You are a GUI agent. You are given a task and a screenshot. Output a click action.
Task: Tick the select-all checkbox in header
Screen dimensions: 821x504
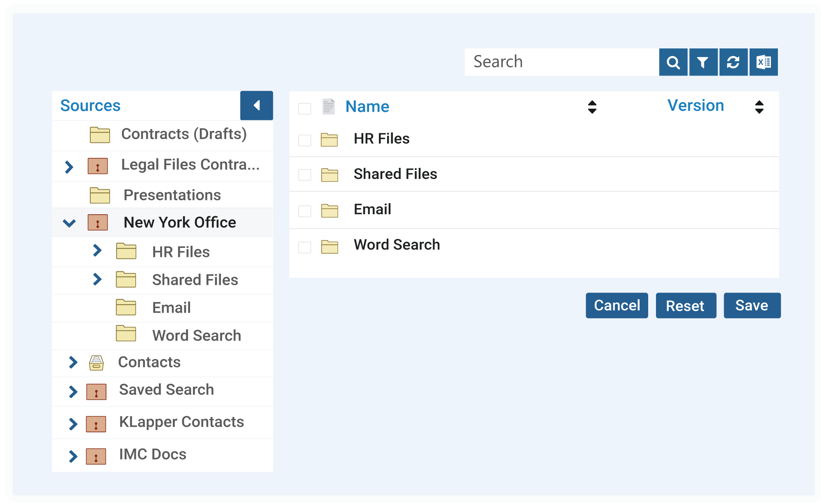coord(305,108)
